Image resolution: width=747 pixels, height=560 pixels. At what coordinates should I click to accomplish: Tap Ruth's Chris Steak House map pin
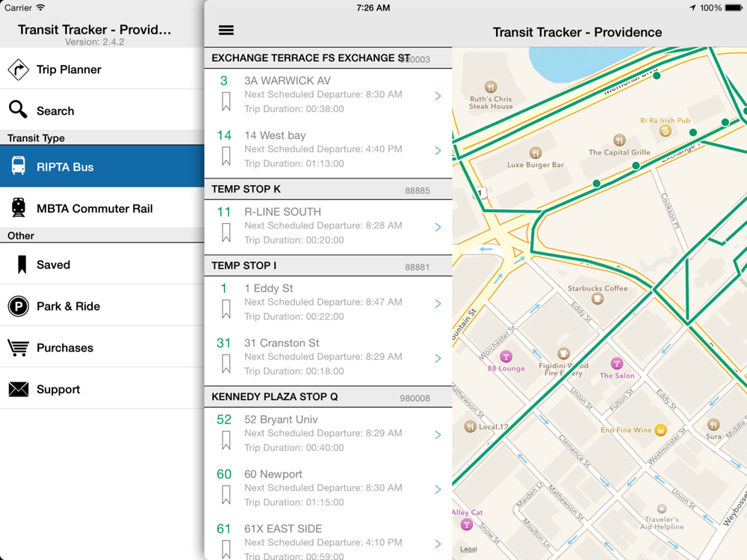click(x=491, y=87)
